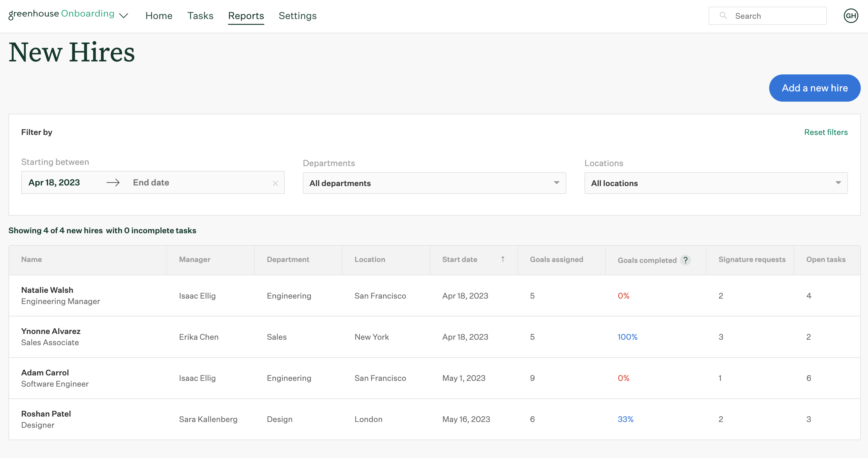Sort by the Open tasks column header
Viewport: 868px width, 458px height.
[826, 259]
